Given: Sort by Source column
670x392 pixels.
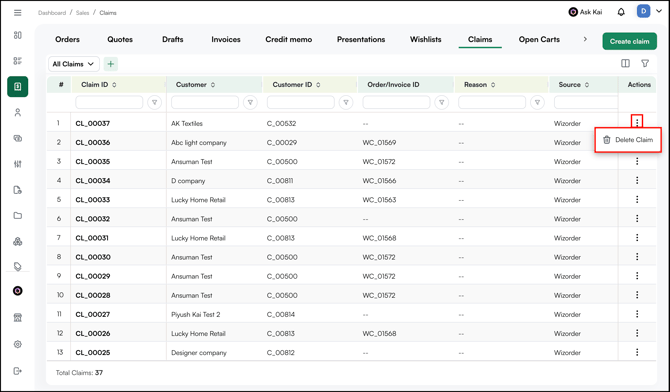Looking at the screenshot, I should (x=587, y=85).
